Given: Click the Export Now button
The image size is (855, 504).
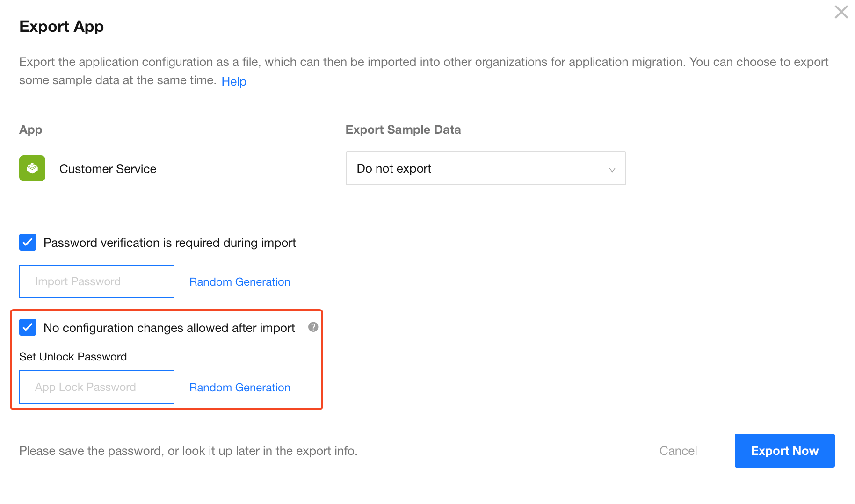Looking at the screenshot, I should pyautogui.click(x=784, y=451).
